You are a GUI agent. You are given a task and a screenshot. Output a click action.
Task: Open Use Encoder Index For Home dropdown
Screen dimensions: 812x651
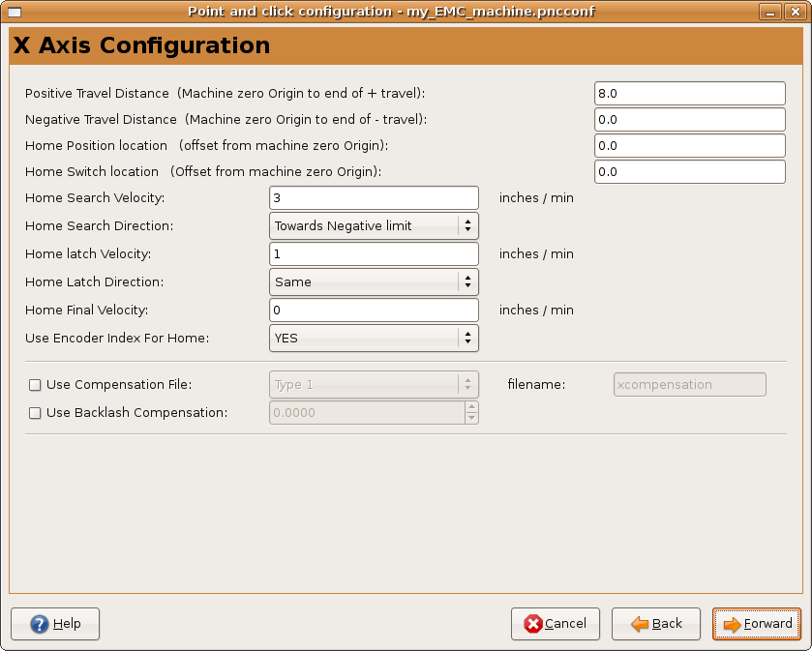[x=374, y=338]
